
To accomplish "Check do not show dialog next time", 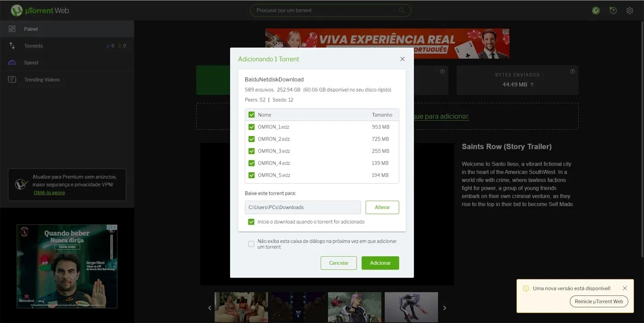I will coord(251,244).
